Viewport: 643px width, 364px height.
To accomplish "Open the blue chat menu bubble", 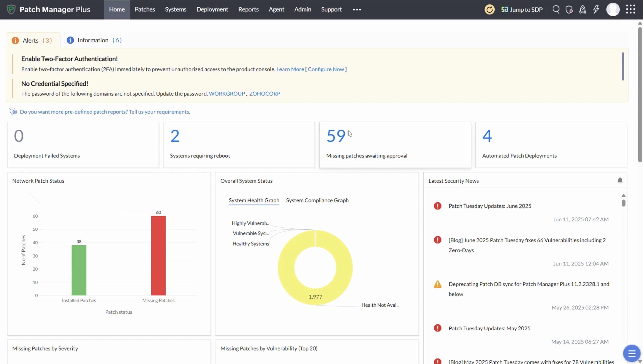I will (632, 353).
